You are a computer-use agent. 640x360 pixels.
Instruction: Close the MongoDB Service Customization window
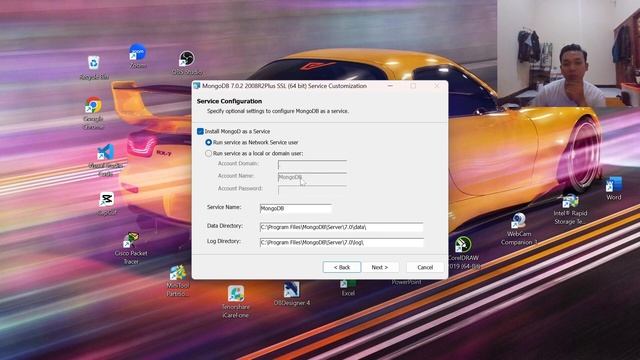(437, 86)
